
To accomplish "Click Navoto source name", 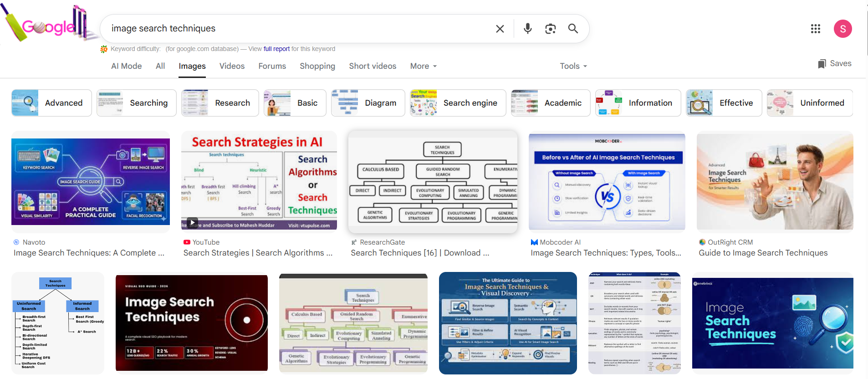I will pyautogui.click(x=34, y=242).
